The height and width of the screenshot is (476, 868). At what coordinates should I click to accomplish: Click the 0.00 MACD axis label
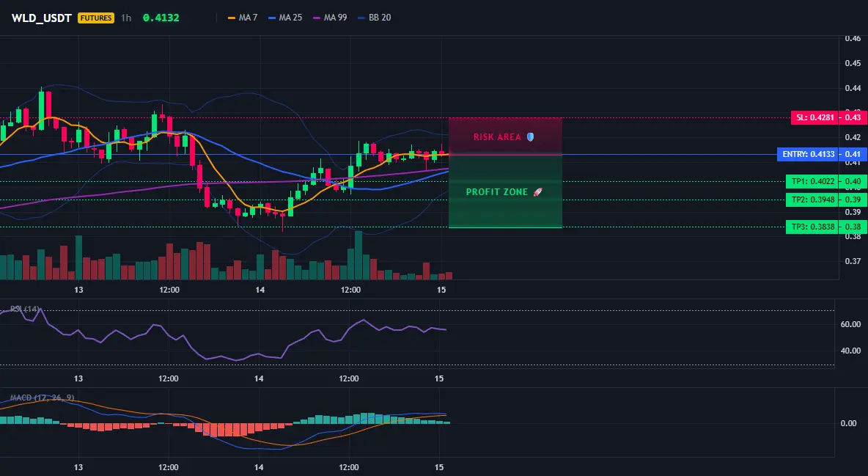(848, 422)
